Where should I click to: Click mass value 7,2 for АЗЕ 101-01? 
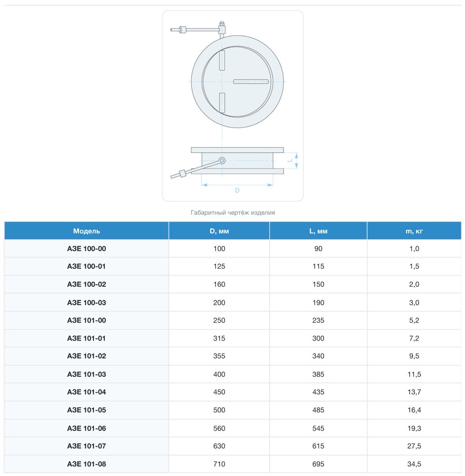pyautogui.click(x=414, y=338)
